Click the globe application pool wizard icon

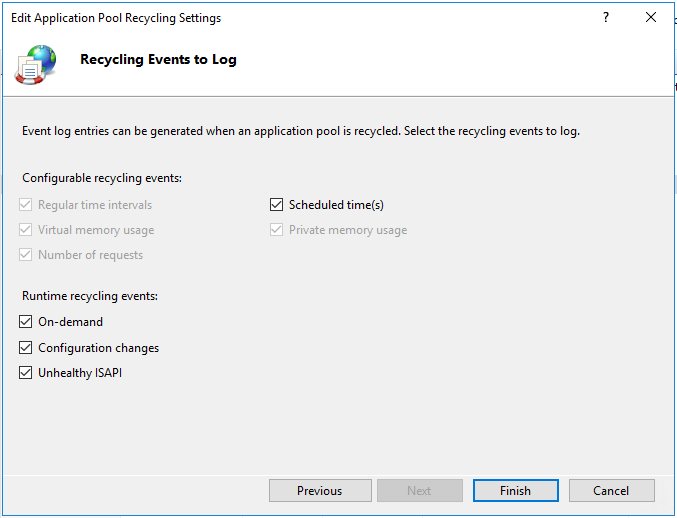pyautogui.click(x=36, y=62)
